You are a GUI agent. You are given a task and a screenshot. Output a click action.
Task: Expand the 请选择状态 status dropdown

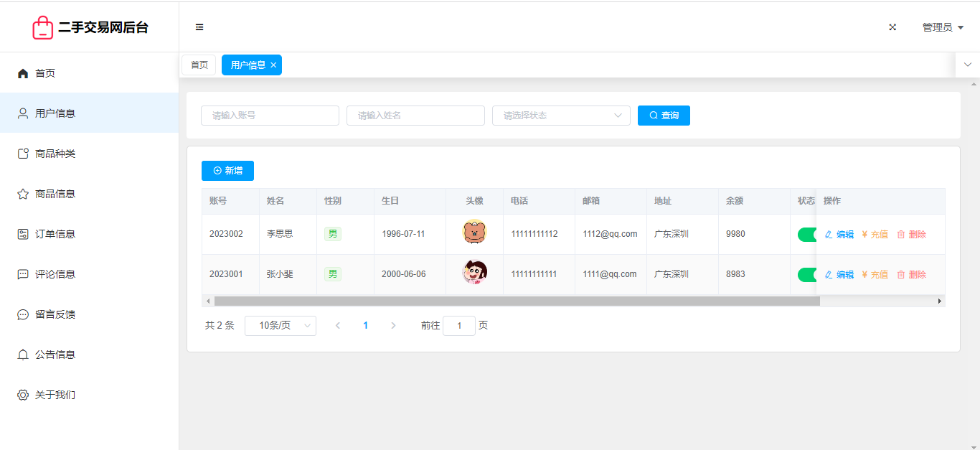[560, 116]
